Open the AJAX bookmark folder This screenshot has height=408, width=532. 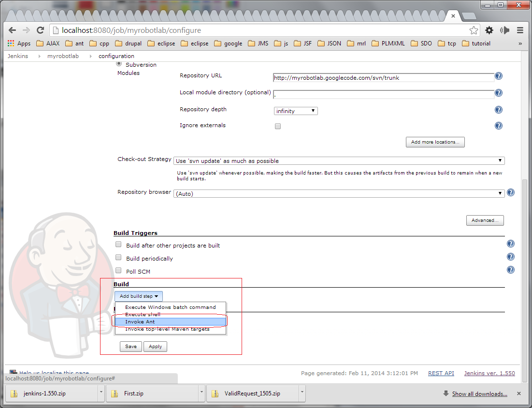[48, 44]
